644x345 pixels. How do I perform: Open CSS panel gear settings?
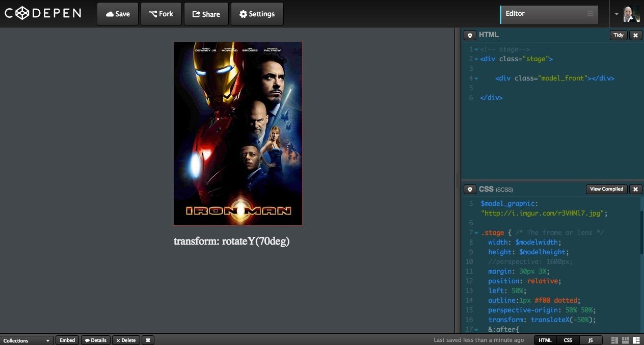pos(470,189)
